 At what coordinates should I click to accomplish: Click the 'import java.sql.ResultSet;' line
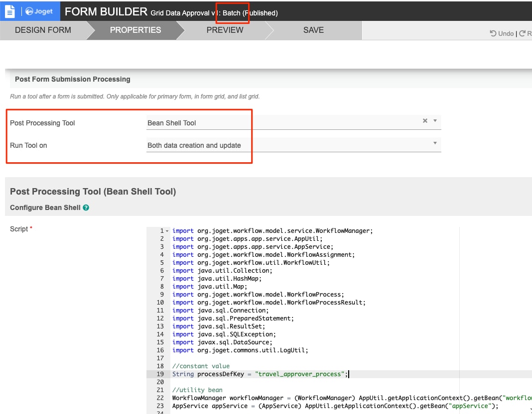[219, 326]
